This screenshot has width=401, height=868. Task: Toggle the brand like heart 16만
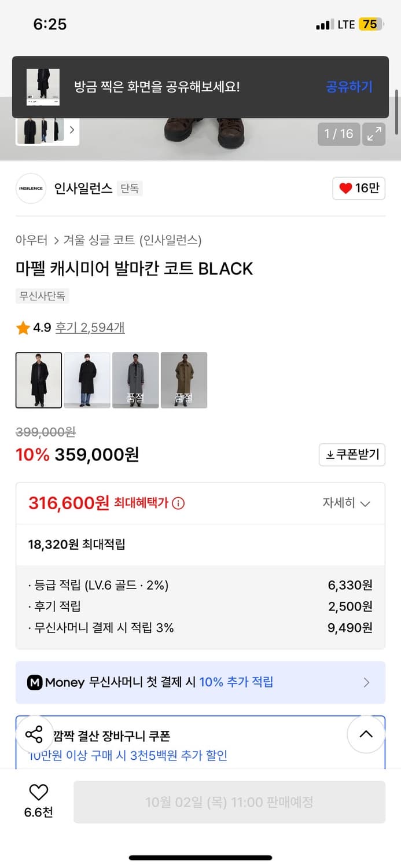pyautogui.click(x=358, y=189)
